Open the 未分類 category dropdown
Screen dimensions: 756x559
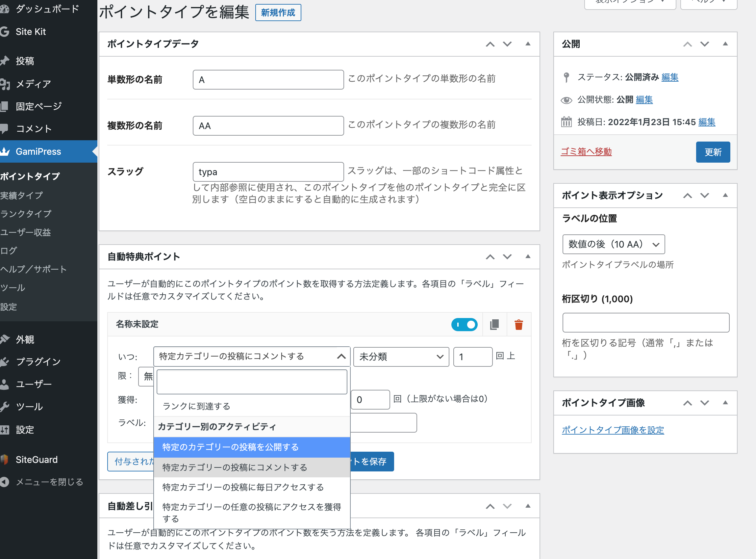[401, 357]
